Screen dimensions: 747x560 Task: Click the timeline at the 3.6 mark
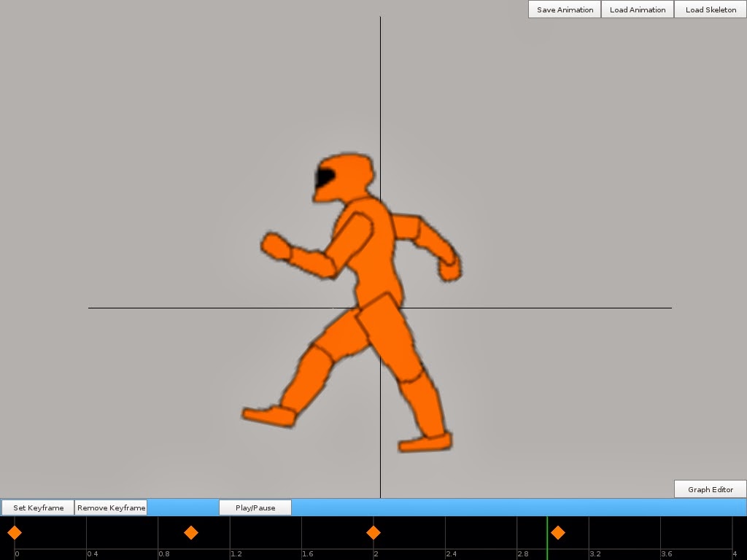661,538
